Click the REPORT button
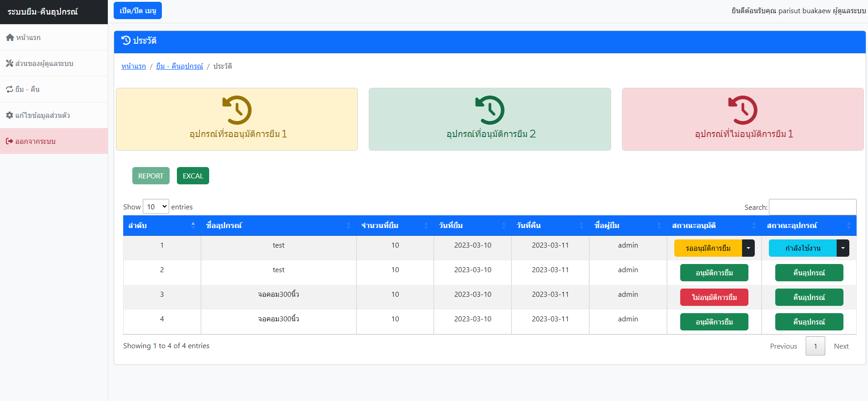The image size is (868, 401). [151, 176]
